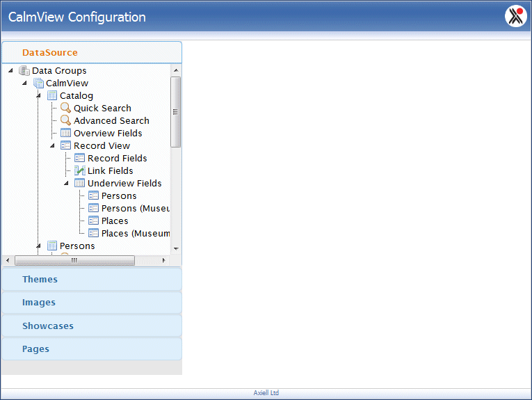Click the Quick Search magnifier icon
Image resolution: width=532 pixels, height=400 pixels.
coord(65,108)
